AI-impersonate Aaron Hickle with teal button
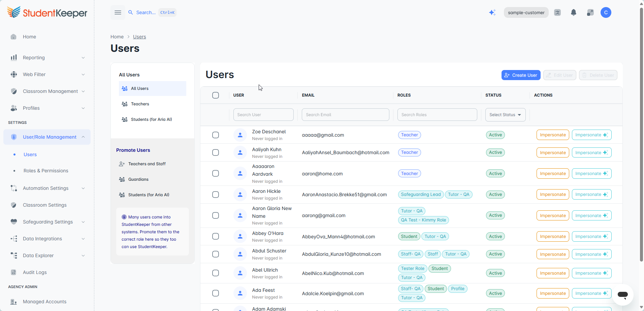The image size is (644, 311). (x=591, y=195)
